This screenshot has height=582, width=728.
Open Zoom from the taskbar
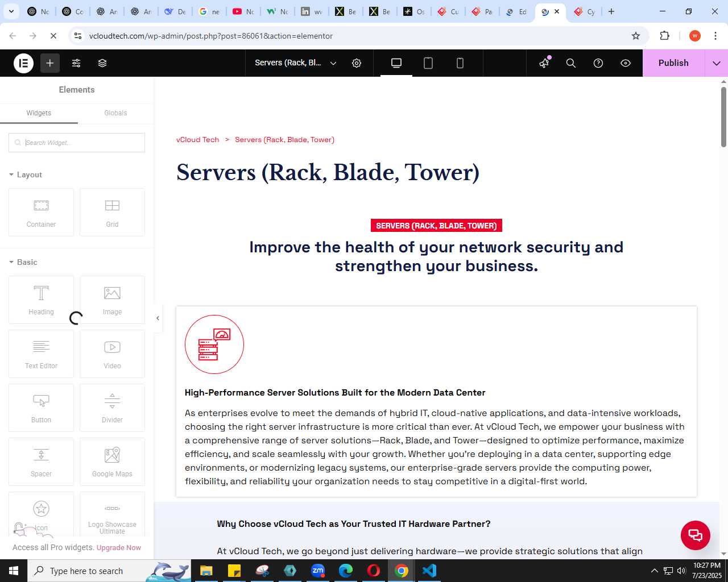[318, 571]
